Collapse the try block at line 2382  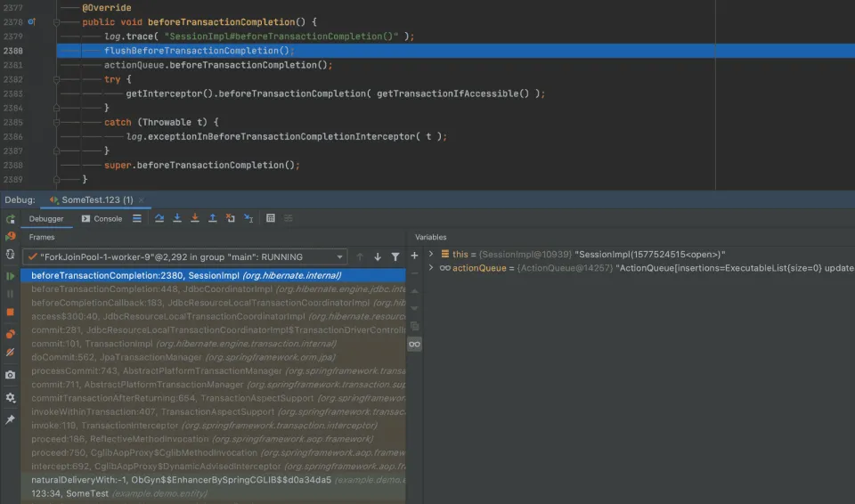tap(56, 79)
